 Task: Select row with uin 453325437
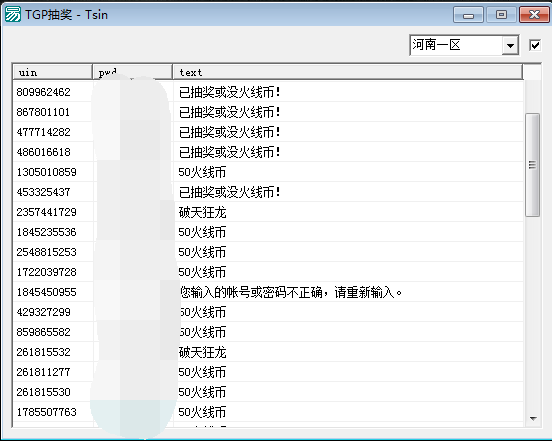(268, 192)
